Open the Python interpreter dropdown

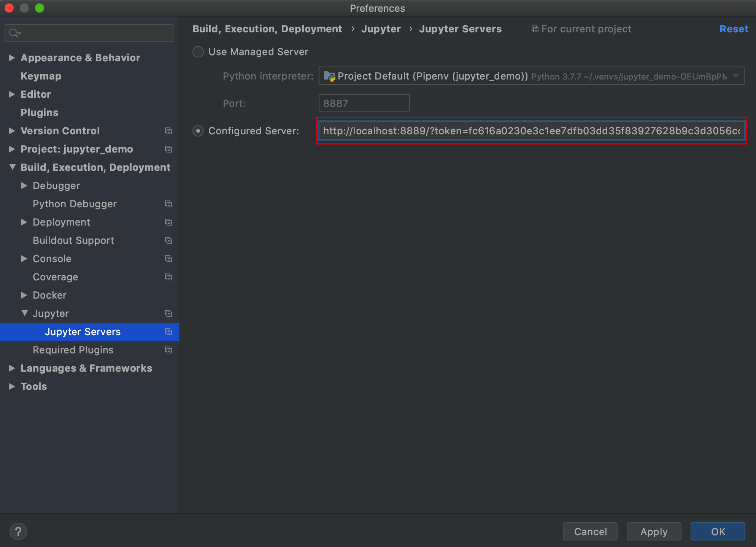[531, 76]
